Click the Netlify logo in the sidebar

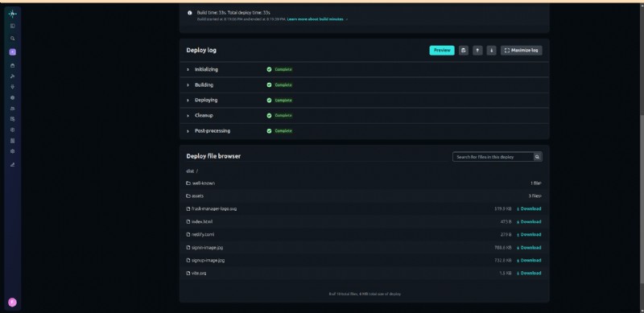(x=12, y=14)
